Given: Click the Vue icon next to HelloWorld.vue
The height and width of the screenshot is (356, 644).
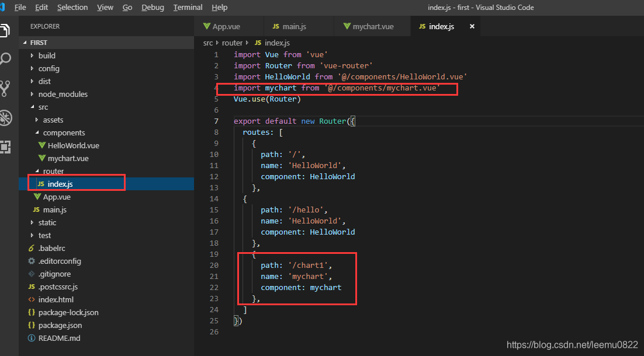Looking at the screenshot, I should click(x=41, y=145).
